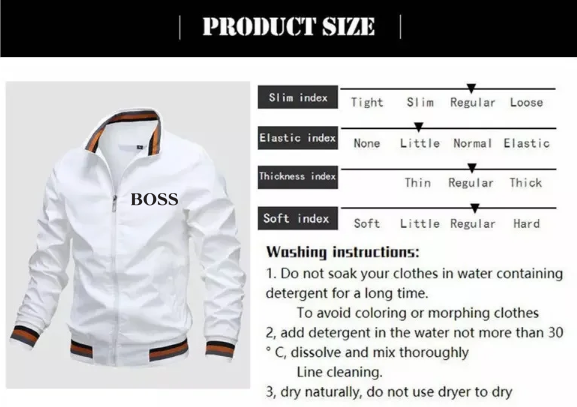Image resolution: width=577 pixels, height=407 pixels.
Task: Click the Elastic index triangle marker
Action: point(418,127)
